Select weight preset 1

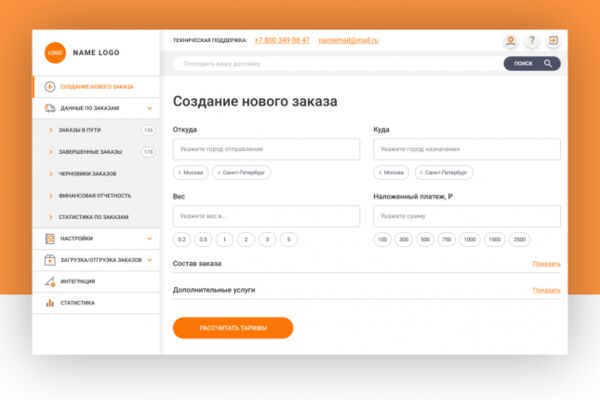[225, 240]
